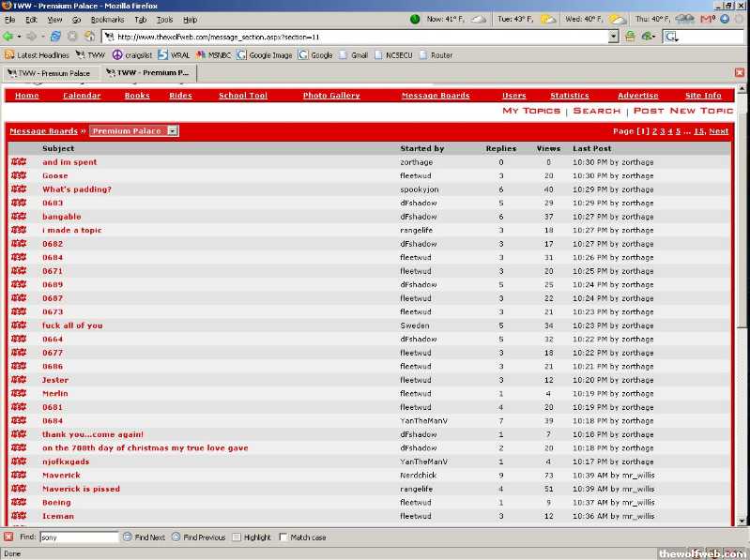This screenshot has width=750, height=560.
Task: Click the Find Previous button
Action: [x=198, y=537]
